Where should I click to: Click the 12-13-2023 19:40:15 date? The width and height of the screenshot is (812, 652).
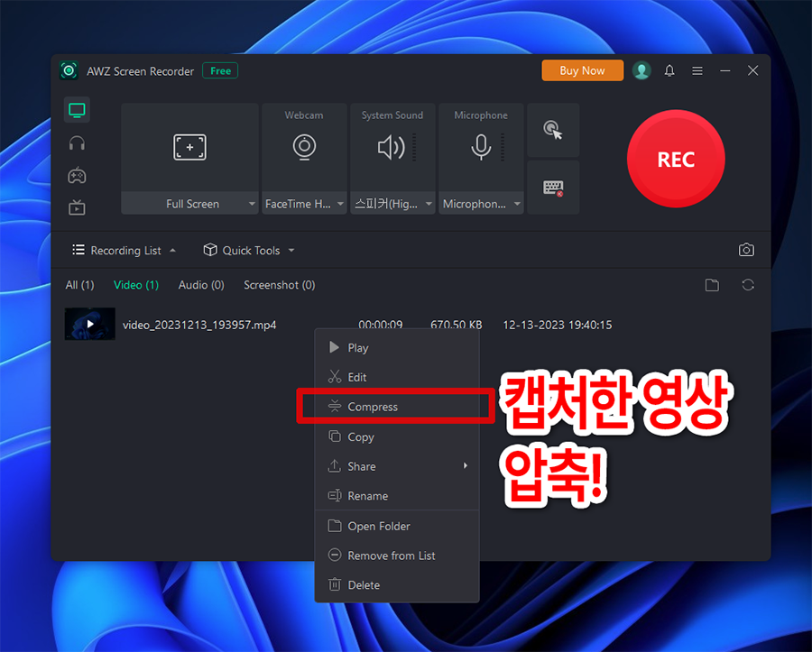click(x=558, y=325)
